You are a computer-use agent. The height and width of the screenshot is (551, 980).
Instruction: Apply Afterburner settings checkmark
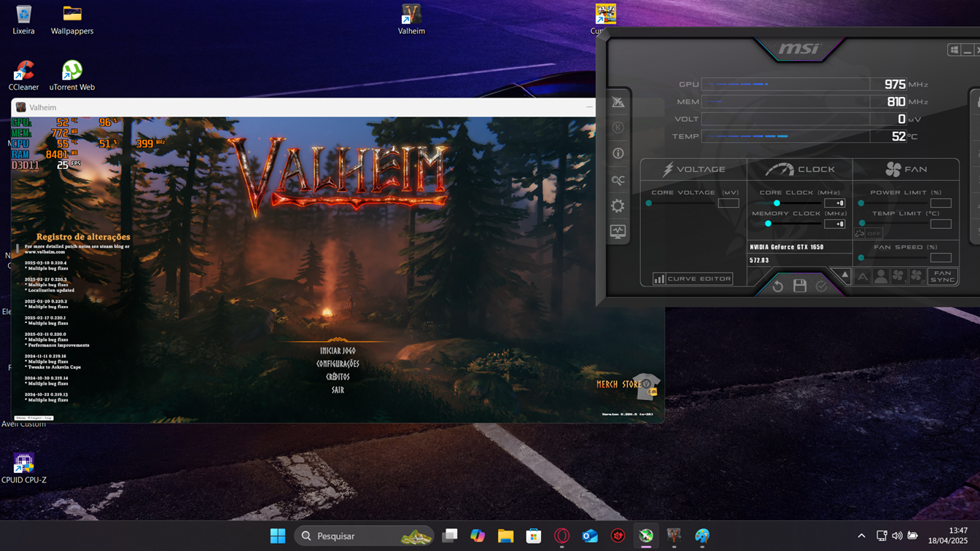pos(822,286)
